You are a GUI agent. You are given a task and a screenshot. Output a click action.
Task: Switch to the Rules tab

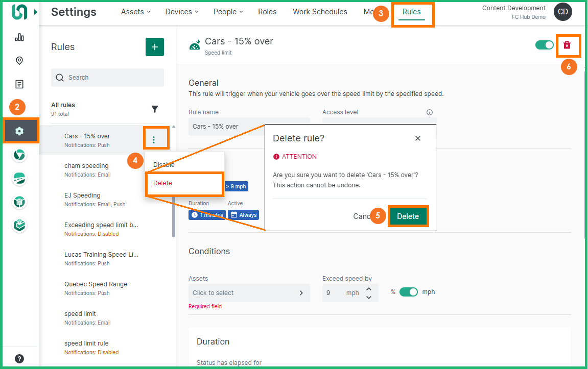(x=412, y=12)
